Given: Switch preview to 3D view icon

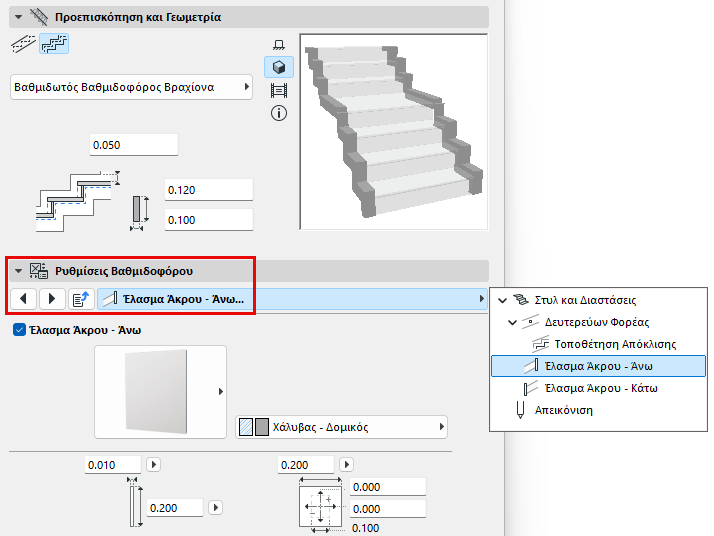Looking at the screenshot, I should point(279,67).
